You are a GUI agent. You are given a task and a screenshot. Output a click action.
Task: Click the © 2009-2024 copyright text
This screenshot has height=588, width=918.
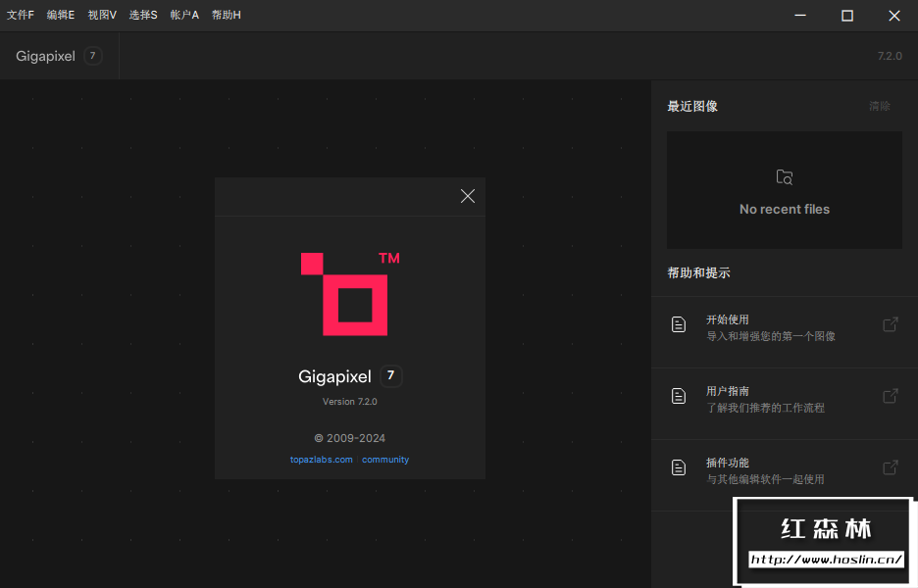[349, 438]
